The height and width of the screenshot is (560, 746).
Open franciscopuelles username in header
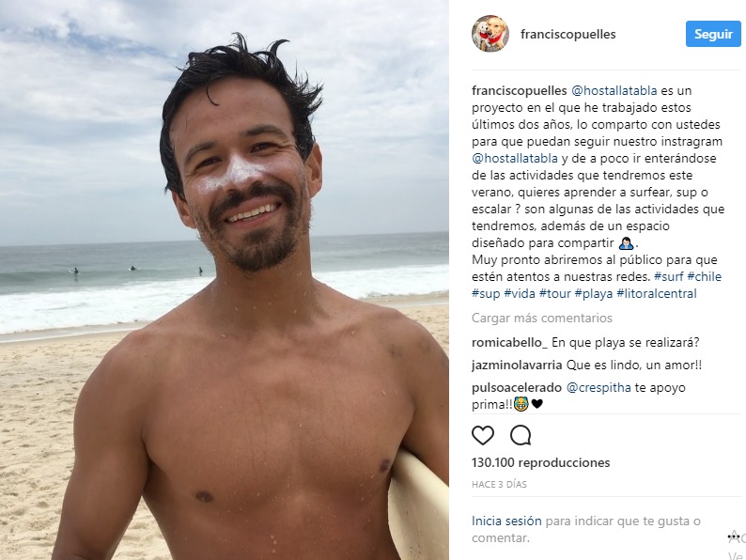tap(568, 34)
